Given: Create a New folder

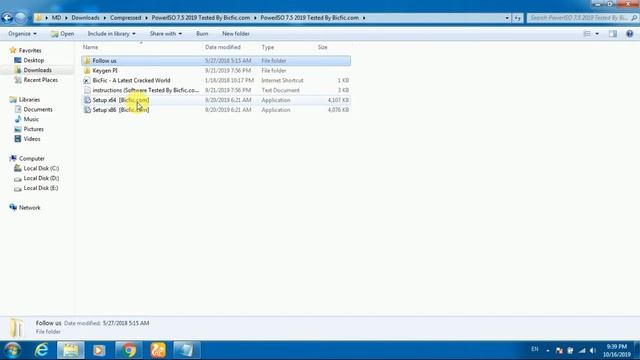Looking at the screenshot, I should pos(236,34).
